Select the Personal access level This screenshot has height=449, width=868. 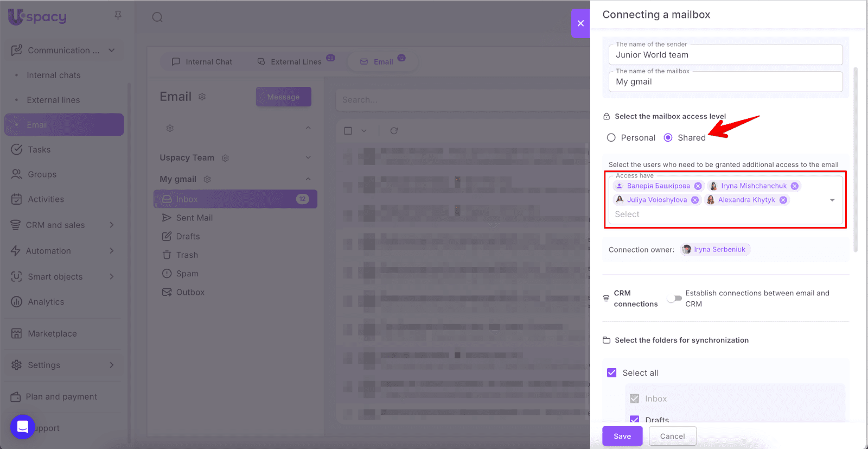coord(611,138)
